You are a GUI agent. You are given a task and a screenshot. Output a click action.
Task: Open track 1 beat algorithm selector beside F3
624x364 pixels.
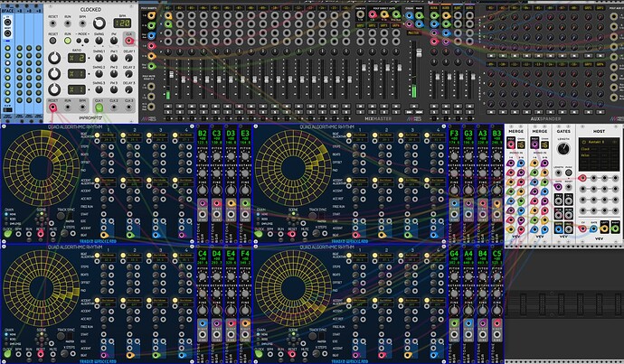(x=361, y=135)
